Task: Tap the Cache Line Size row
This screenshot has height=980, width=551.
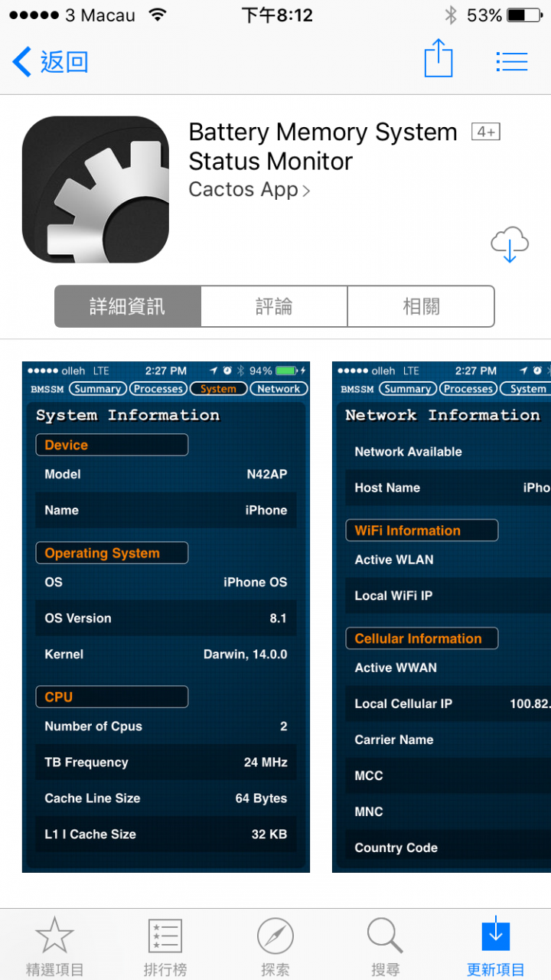Action: click(x=166, y=798)
